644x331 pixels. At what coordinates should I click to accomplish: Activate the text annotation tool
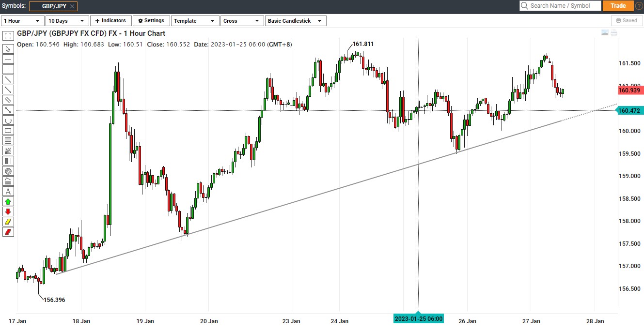(8, 191)
